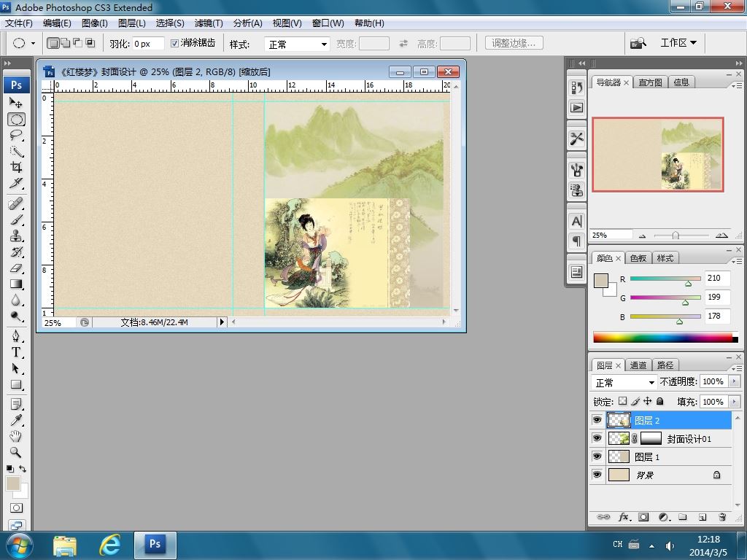Select the Dodge tool
The width and height of the screenshot is (747, 560).
16,316
